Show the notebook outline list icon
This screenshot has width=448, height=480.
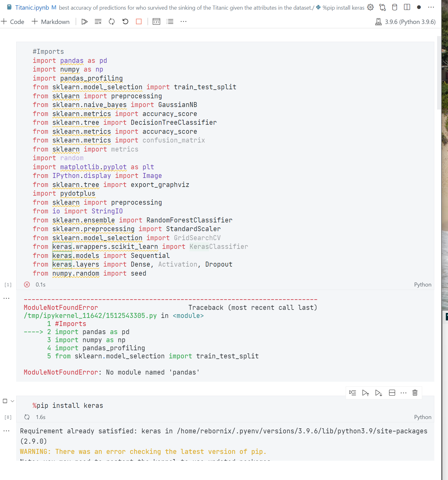(170, 21)
